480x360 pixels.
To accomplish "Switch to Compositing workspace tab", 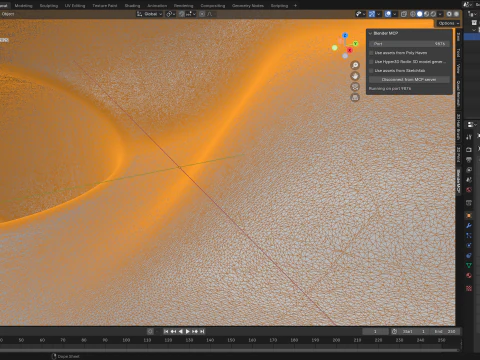I will point(213,6).
